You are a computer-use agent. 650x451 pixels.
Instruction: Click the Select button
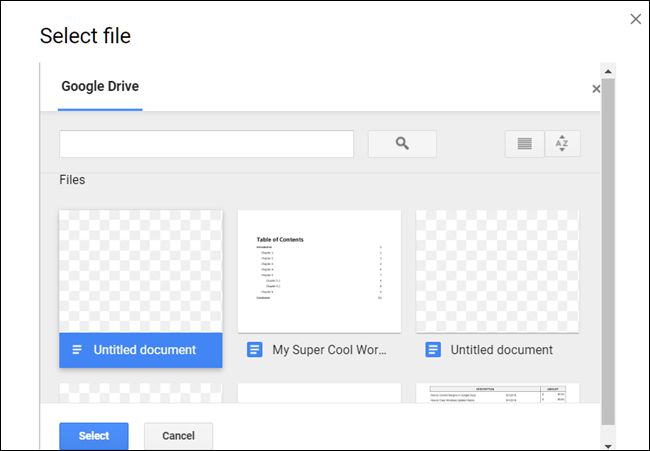(94, 436)
